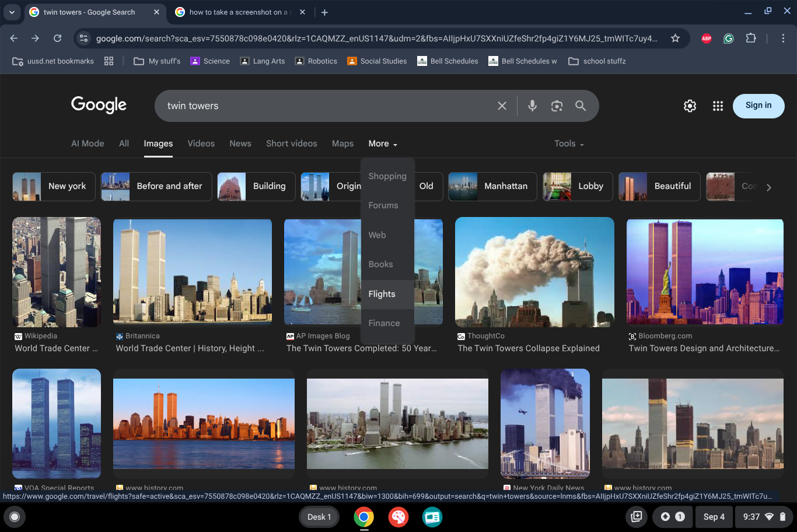The image size is (797, 532).
Task: Open the Google apps grid
Action: pos(718,106)
